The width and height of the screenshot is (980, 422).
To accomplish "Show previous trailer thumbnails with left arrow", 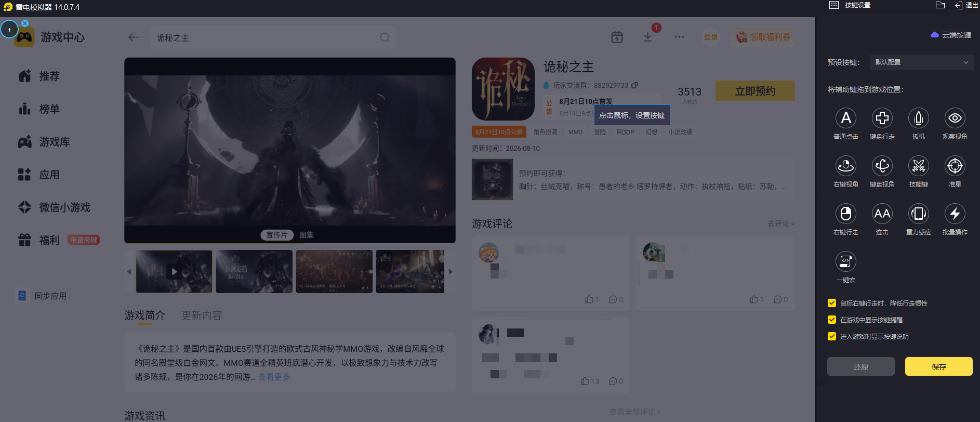I will tap(129, 272).
